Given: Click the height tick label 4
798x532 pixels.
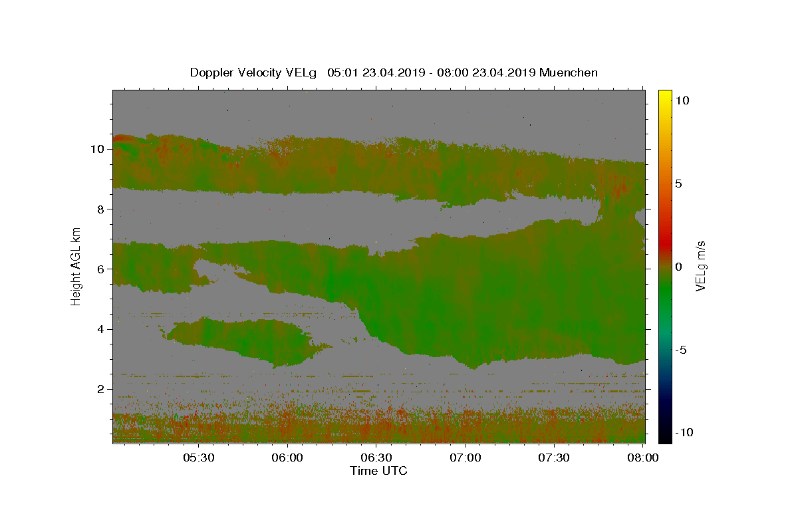Looking at the screenshot, I should (100, 329).
